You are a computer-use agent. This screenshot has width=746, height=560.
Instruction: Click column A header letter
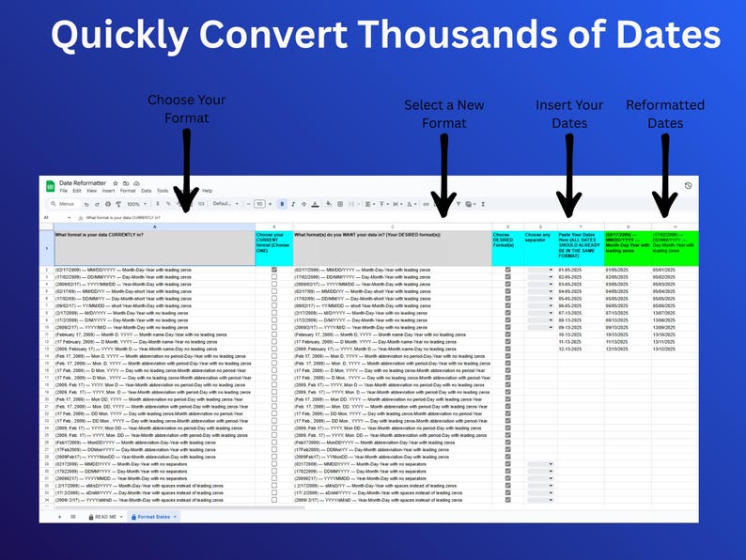(x=155, y=227)
